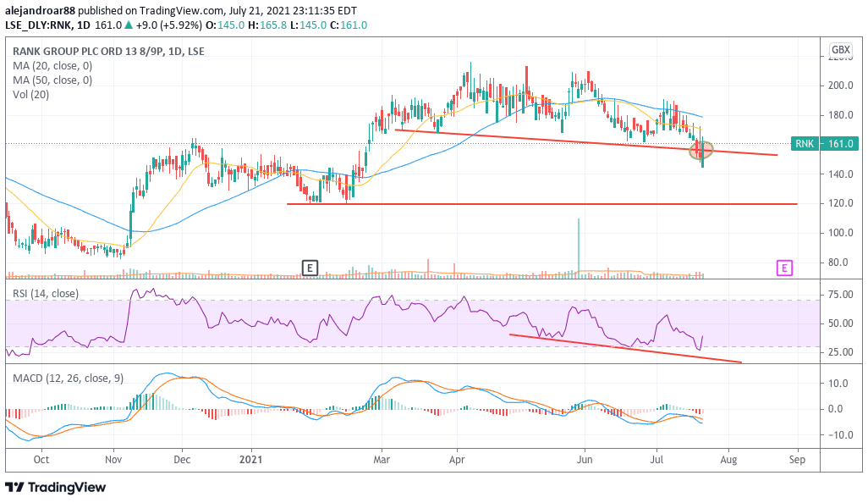Click the +9.0 (+5.92%) change value
868x503 pixels.
(169, 25)
